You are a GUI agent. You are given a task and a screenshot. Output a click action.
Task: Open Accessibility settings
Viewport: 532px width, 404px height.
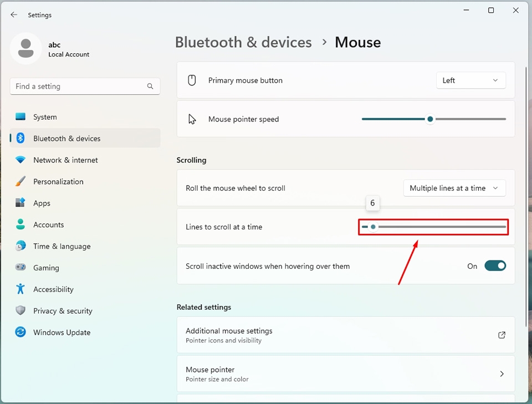pos(85,289)
